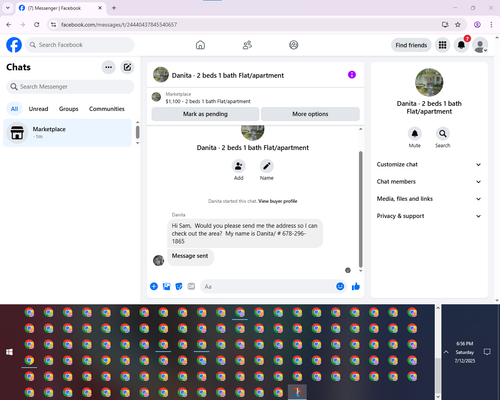Choose a sticker icon in composer
500x400 pixels.
pyautogui.click(x=179, y=286)
